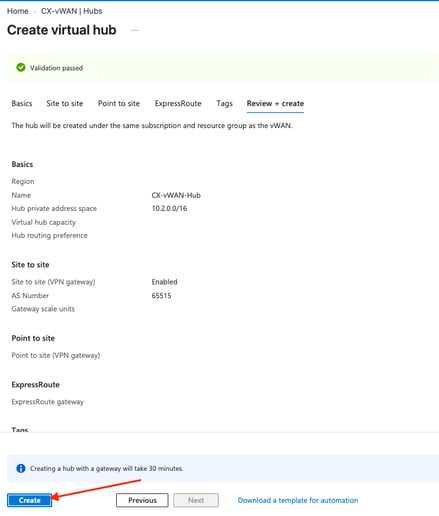The image size is (439, 516).
Task: Click the same subscription and resource group note
Action: [x=152, y=126]
